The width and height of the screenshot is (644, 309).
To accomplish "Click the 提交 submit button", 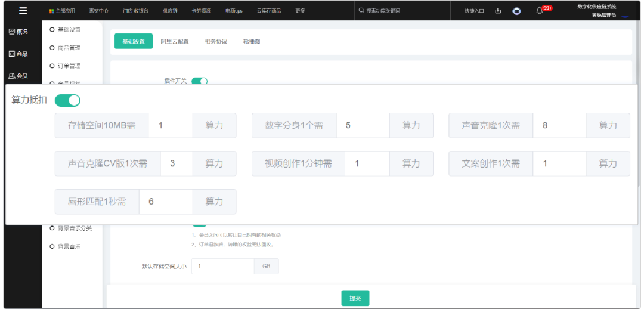I will [x=355, y=298].
